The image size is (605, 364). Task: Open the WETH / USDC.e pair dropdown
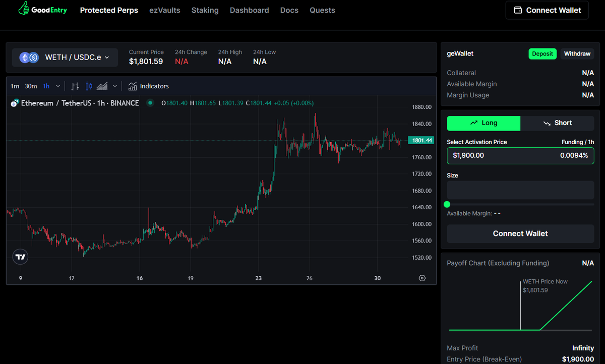pyautogui.click(x=65, y=57)
